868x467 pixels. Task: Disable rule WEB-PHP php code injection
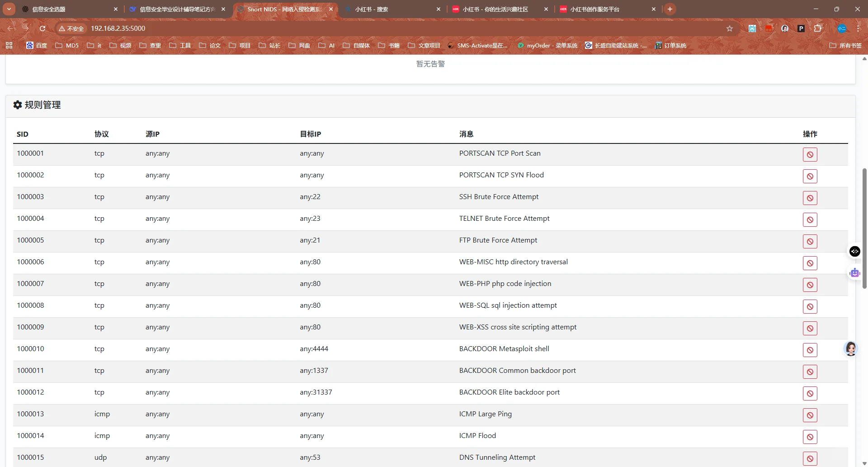(x=810, y=285)
